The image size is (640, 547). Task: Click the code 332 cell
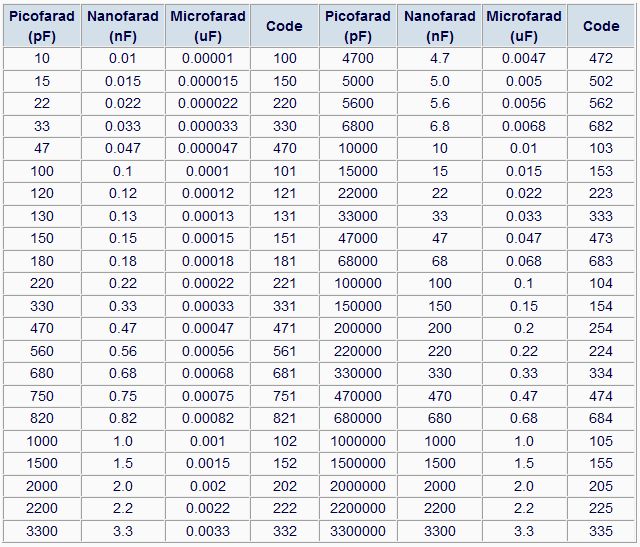(x=284, y=531)
